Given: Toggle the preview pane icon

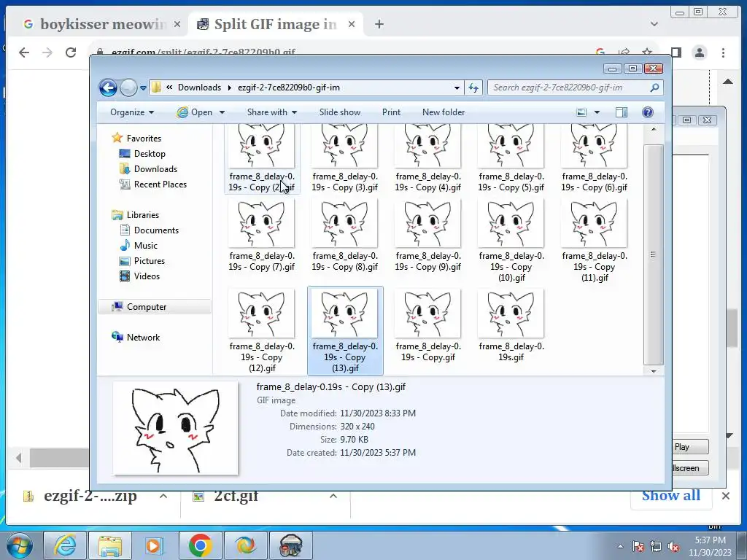Looking at the screenshot, I should 622,112.
